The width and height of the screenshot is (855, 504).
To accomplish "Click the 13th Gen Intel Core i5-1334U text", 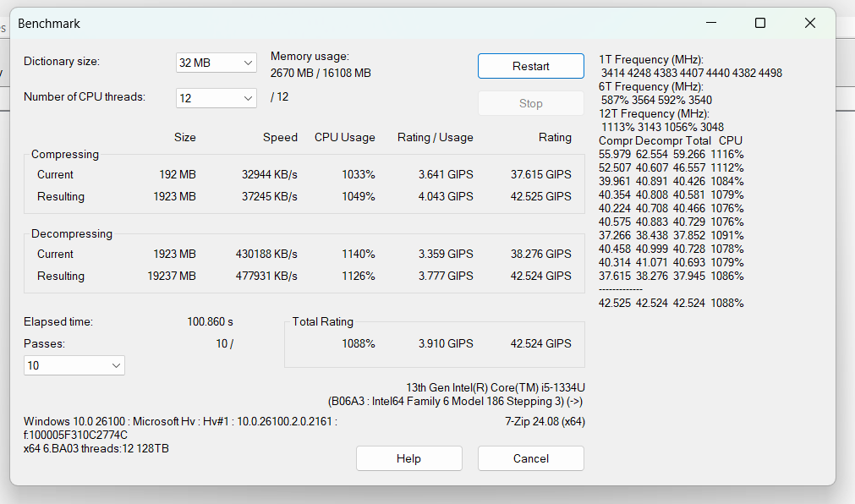I will coord(495,388).
